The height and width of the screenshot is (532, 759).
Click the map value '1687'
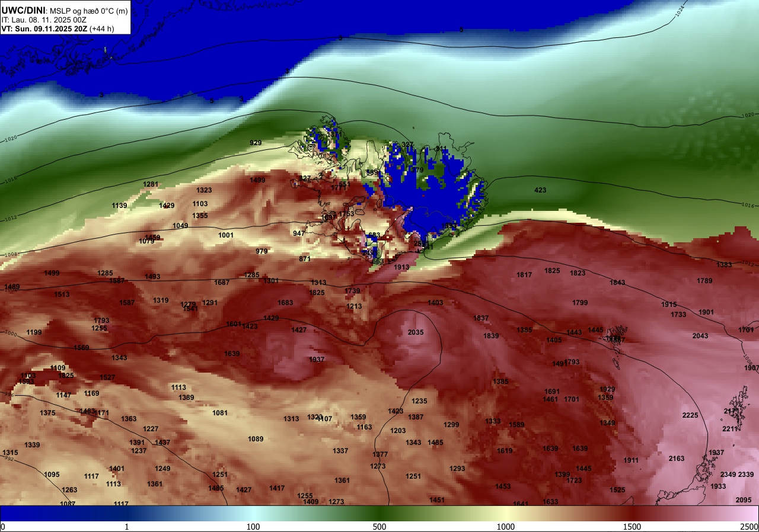222,283
